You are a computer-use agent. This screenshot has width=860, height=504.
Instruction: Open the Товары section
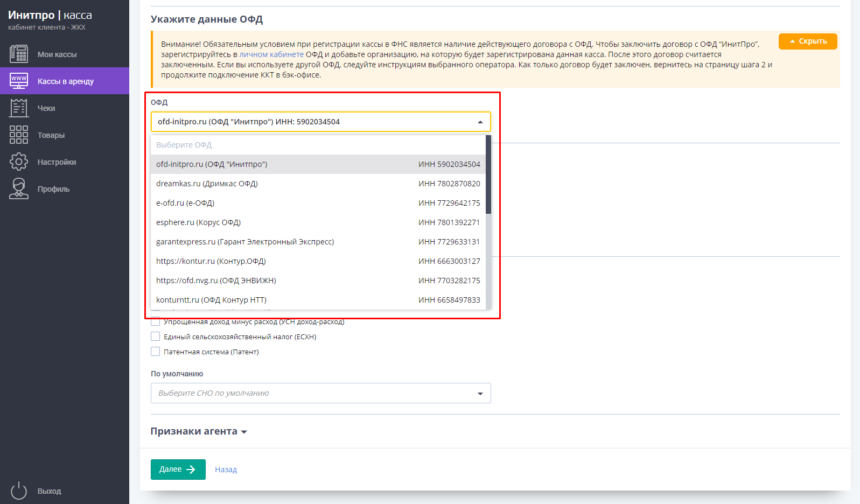(65, 135)
